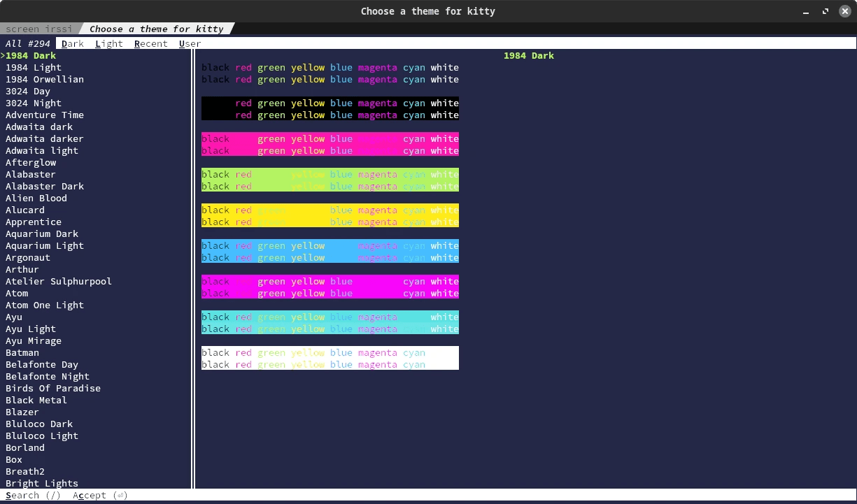Click Accept in the bottom bar
Image resolution: width=857 pixels, height=504 pixels.
coord(101,495)
